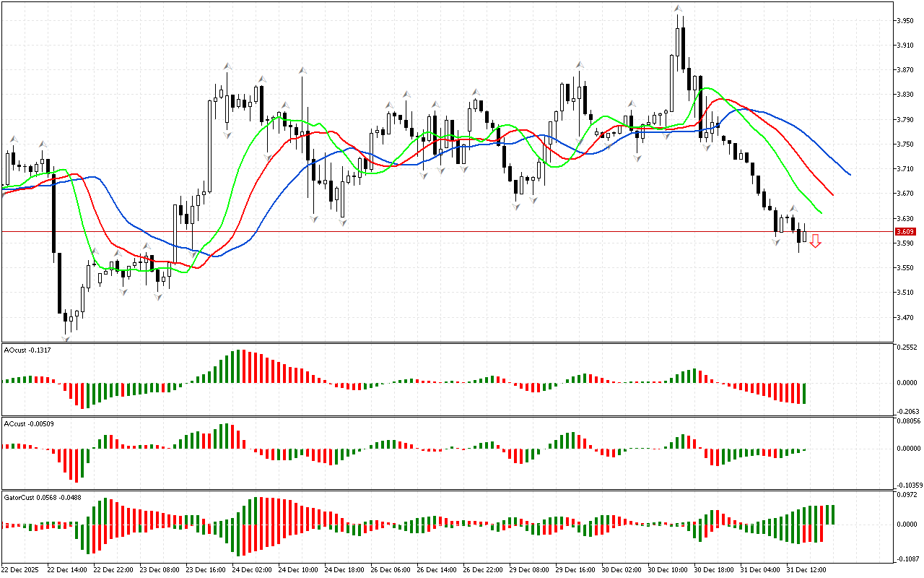Select the red horizontal bid price line
The height and width of the screenshot is (578, 924).
click(433, 232)
